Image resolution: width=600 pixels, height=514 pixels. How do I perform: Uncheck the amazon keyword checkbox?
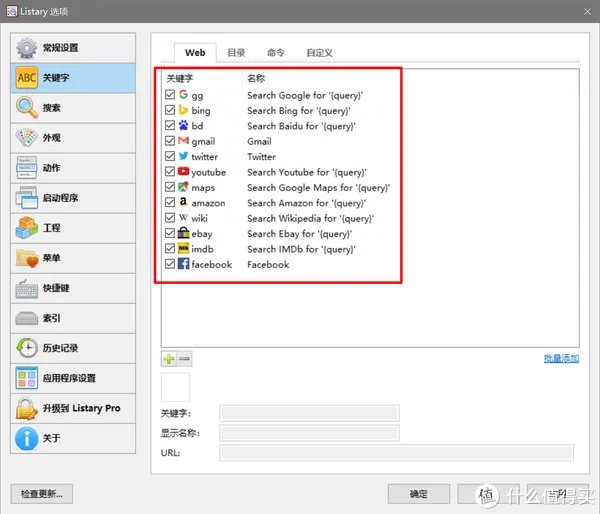[170, 202]
